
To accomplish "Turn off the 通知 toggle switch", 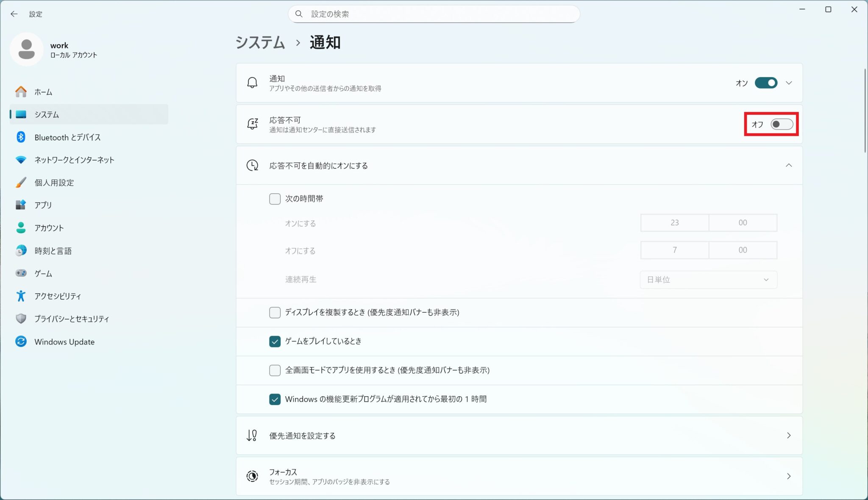I will (x=766, y=83).
